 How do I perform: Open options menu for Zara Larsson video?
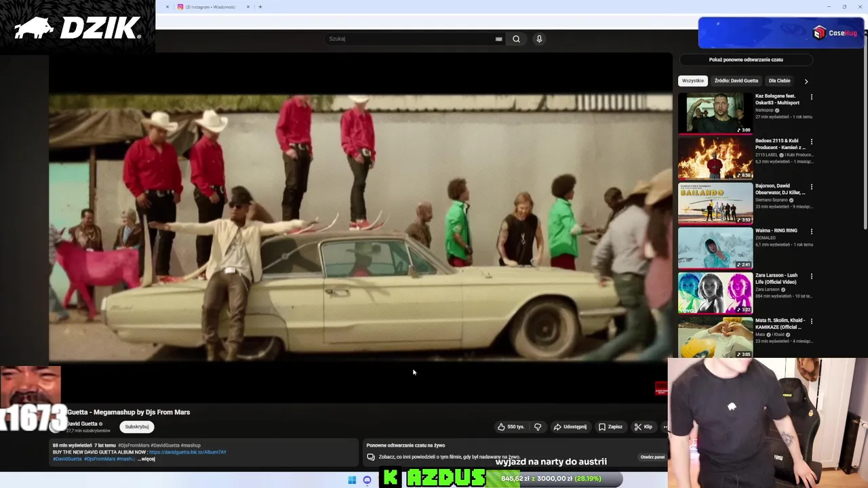tap(811, 276)
